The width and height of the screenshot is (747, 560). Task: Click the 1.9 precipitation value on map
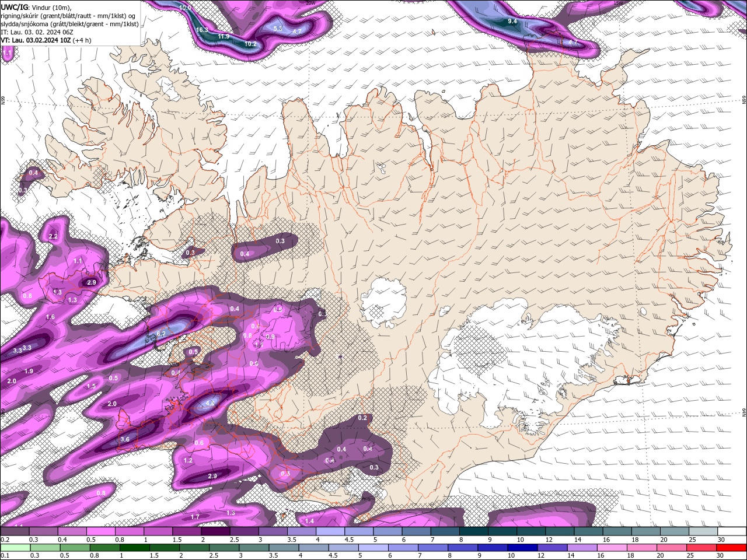pyautogui.click(x=29, y=371)
